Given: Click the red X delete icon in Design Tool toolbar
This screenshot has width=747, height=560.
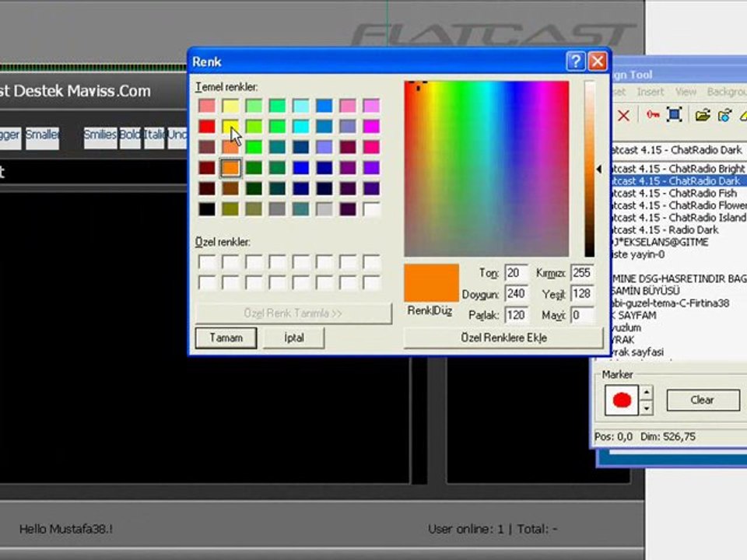Looking at the screenshot, I should 623,115.
